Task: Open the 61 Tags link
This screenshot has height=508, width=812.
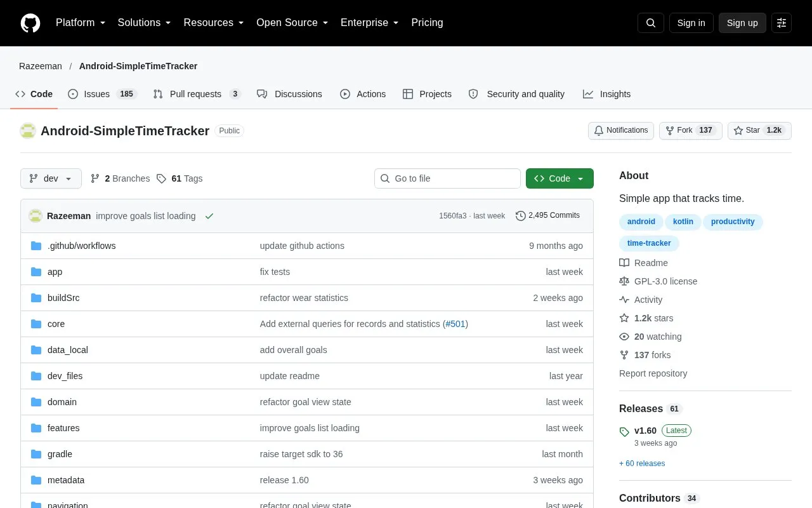Action: pyautogui.click(x=180, y=178)
